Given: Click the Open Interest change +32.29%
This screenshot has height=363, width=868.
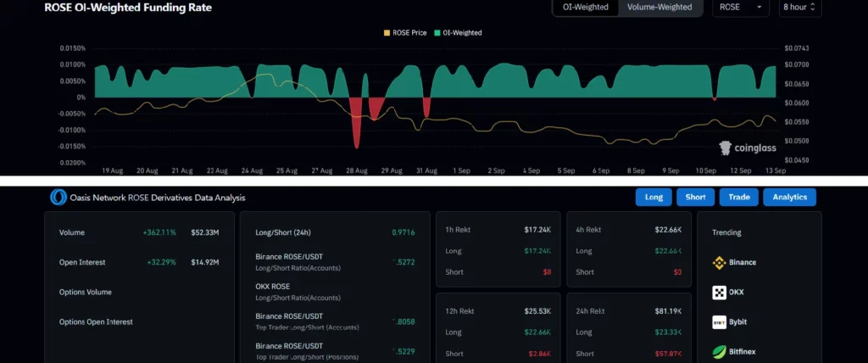Looking at the screenshot, I should pyautogui.click(x=162, y=262).
